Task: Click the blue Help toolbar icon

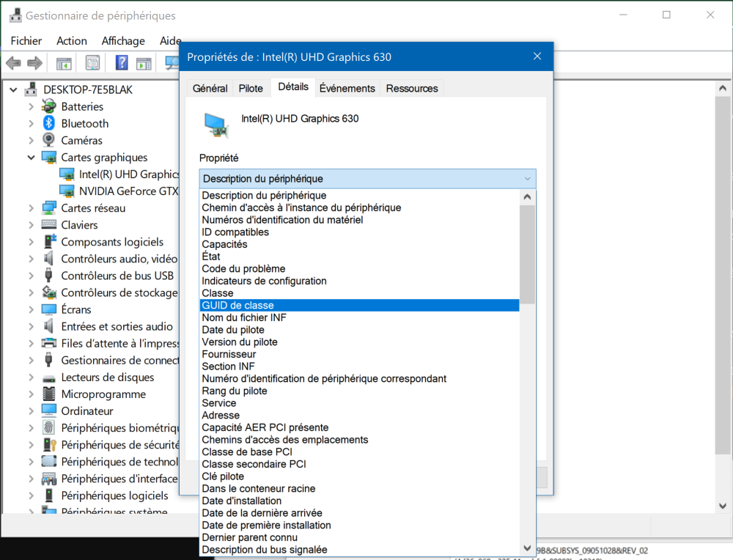Action: [122, 63]
